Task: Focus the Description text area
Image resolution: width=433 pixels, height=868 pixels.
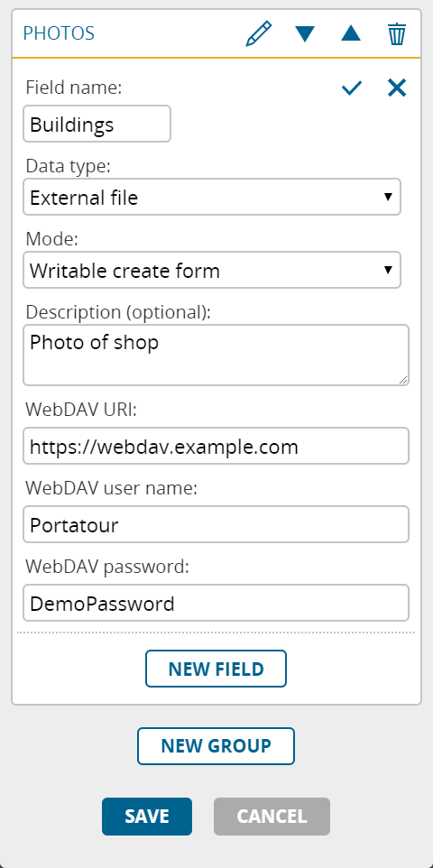Action: (216, 355)
